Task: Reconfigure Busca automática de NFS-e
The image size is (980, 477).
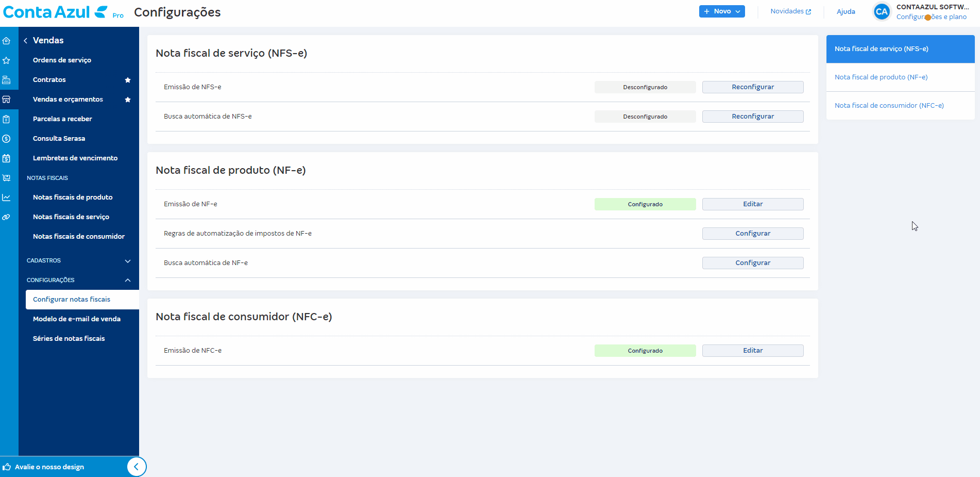Action: coord(753,117)
